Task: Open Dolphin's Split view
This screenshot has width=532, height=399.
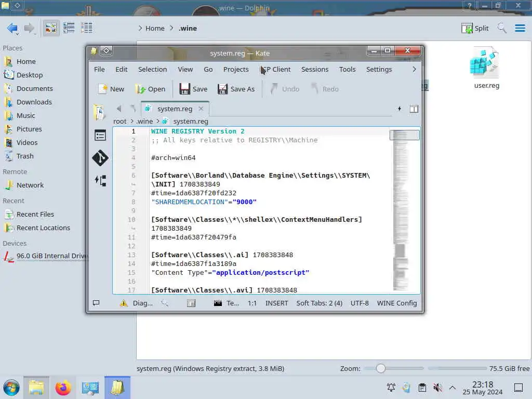Action: [475, 28]
